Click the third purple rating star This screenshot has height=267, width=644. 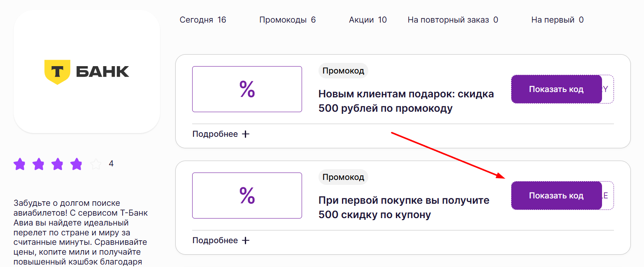[58, 164]
